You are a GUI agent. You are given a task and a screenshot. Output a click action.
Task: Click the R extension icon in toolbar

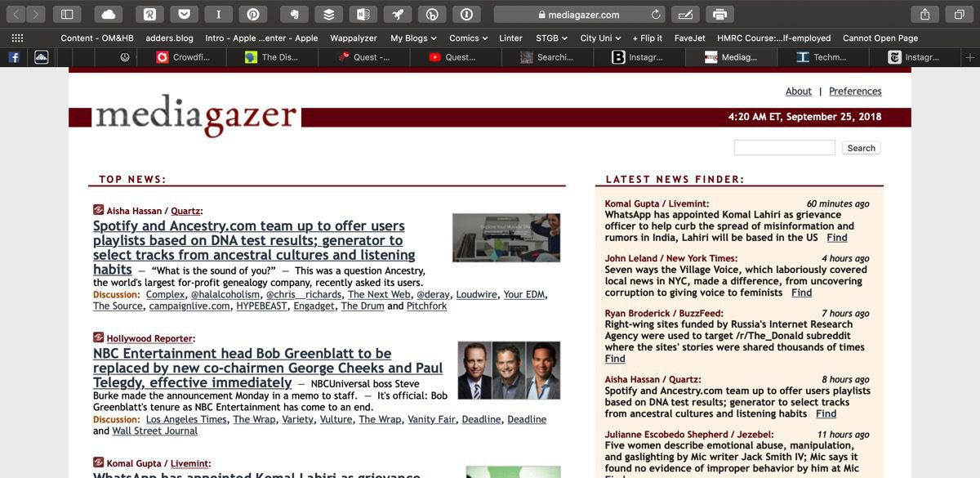tap(149, 14)
